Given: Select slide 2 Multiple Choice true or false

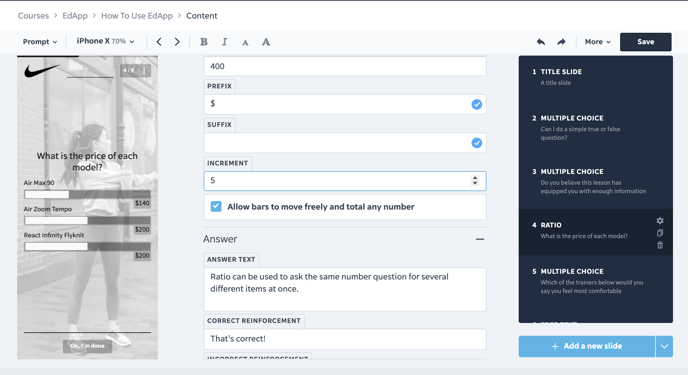Looking at the screenshot, I should click(595, 128).
